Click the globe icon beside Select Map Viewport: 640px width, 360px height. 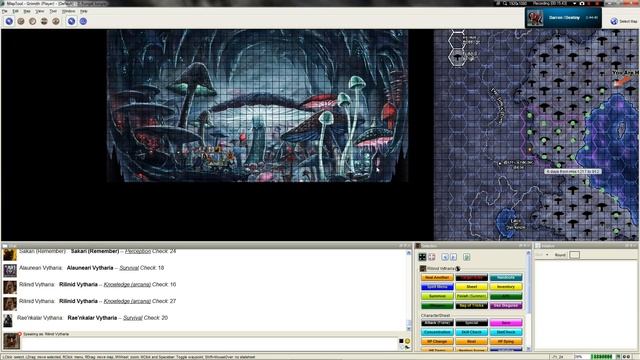[614, 21]
